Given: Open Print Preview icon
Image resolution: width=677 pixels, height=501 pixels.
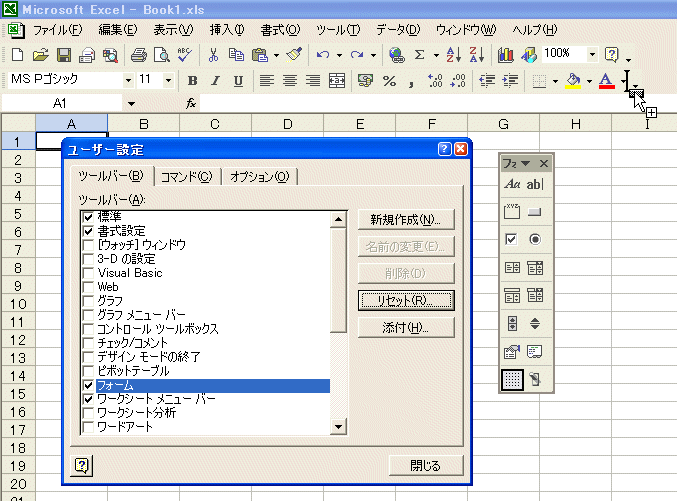Looking at the screenshot, I should click(162, 55).
